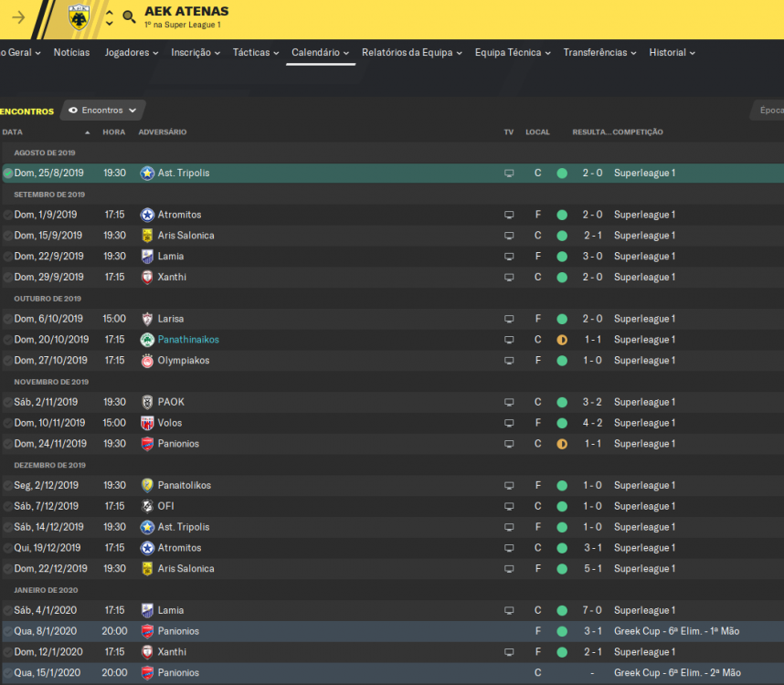The image size is (784, 685).
Task: Open the magnifier search icon
Action: click(129, 17)
